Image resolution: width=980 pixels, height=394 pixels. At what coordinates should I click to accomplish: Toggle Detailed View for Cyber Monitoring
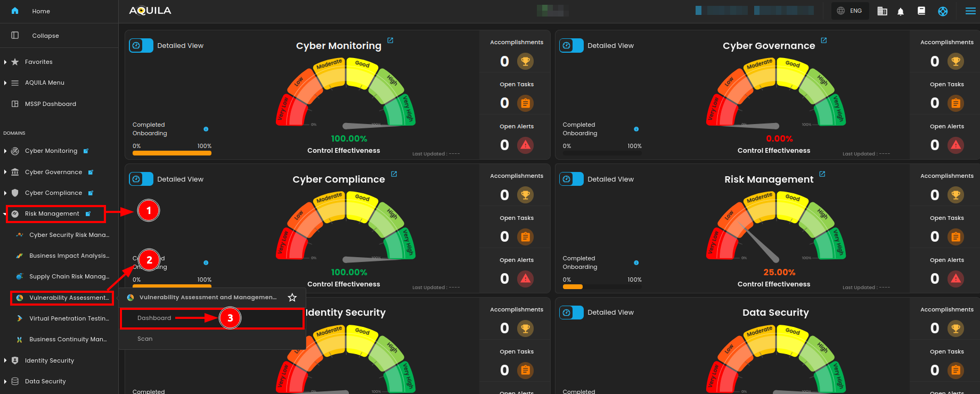pos(141,46)
